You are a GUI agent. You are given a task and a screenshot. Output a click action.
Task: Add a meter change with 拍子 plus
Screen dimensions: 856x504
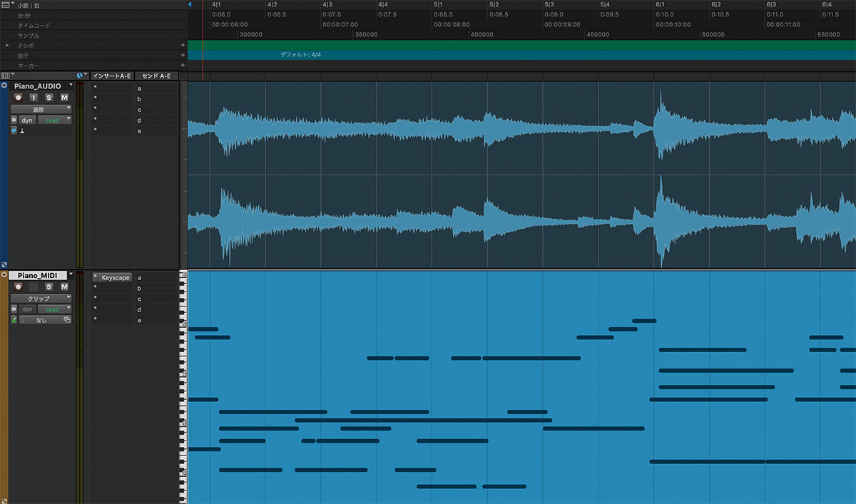(x=183, y=55)
